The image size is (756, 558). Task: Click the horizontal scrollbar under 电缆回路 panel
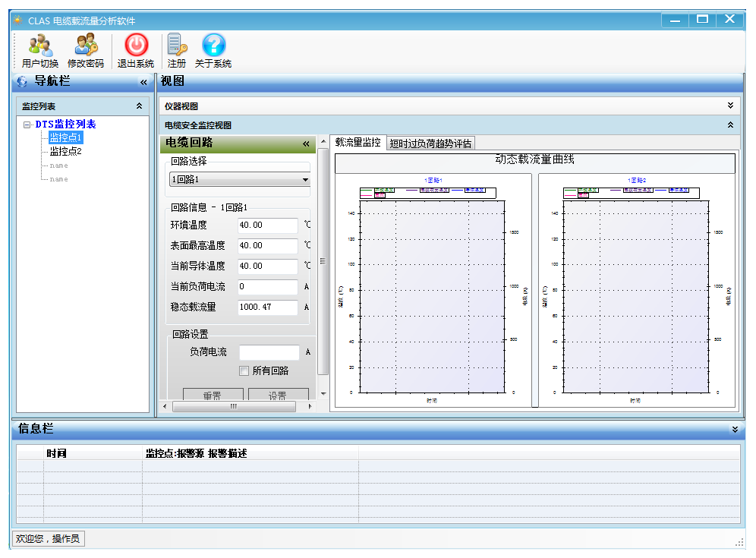(x=234, y=407)
